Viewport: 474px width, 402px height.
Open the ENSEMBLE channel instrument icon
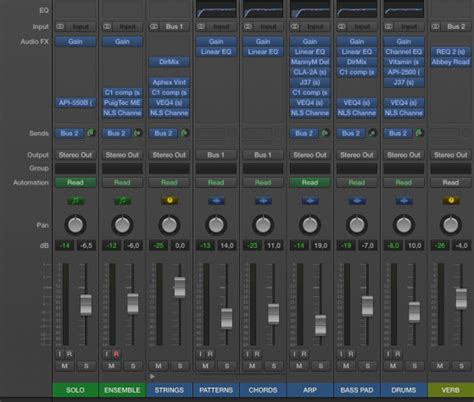pos(122,201)
